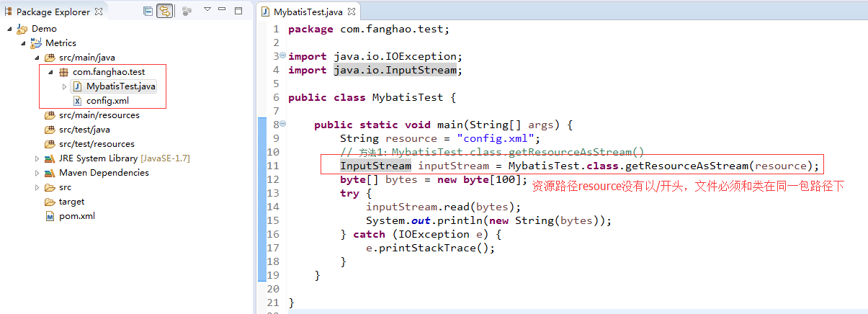The width and height of the screenshot is (868, 314).
Task: Click the try keyword on line 13
Action: 349,193
